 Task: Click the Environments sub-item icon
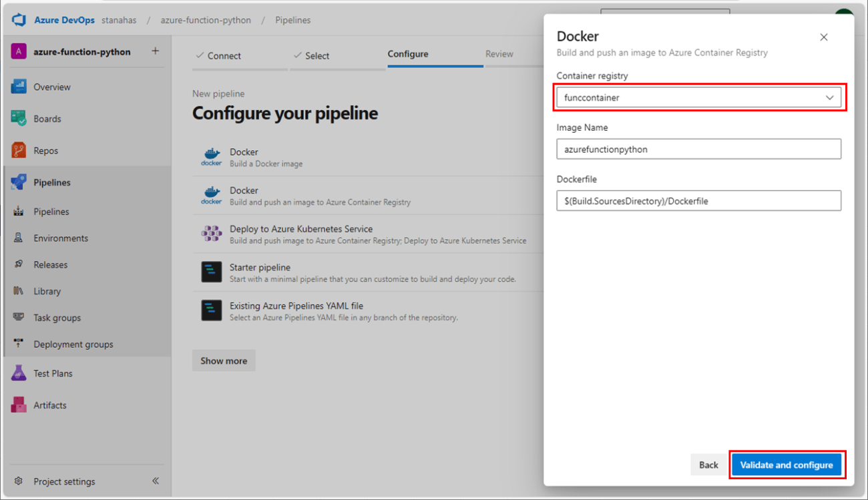click(x=19, y=238)
